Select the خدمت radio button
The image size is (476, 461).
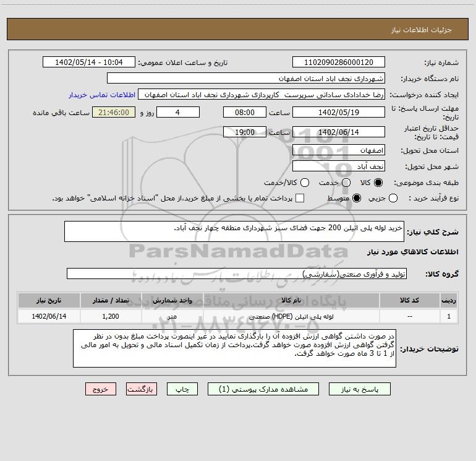[x=346, y=183]
